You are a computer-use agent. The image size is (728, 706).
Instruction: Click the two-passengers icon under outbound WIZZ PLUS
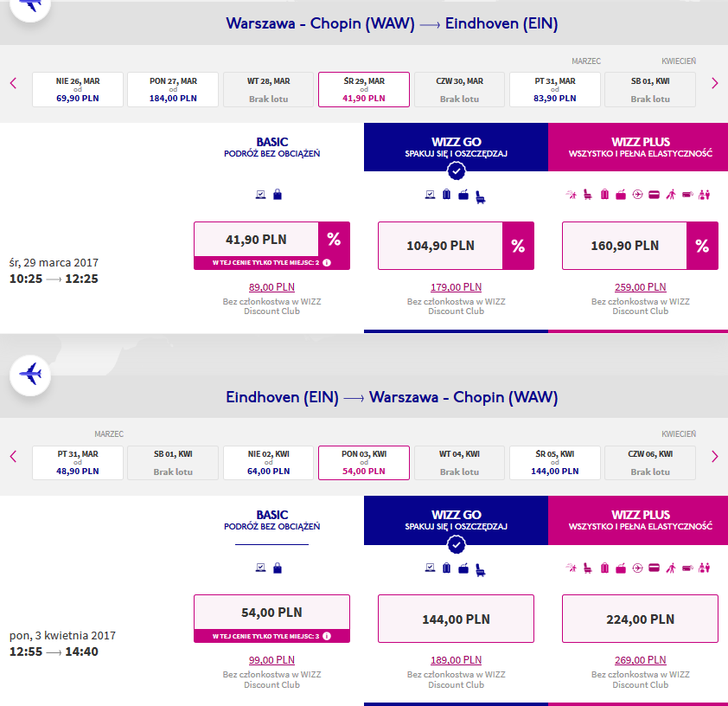pyautogui.click(x=705, y=195)
